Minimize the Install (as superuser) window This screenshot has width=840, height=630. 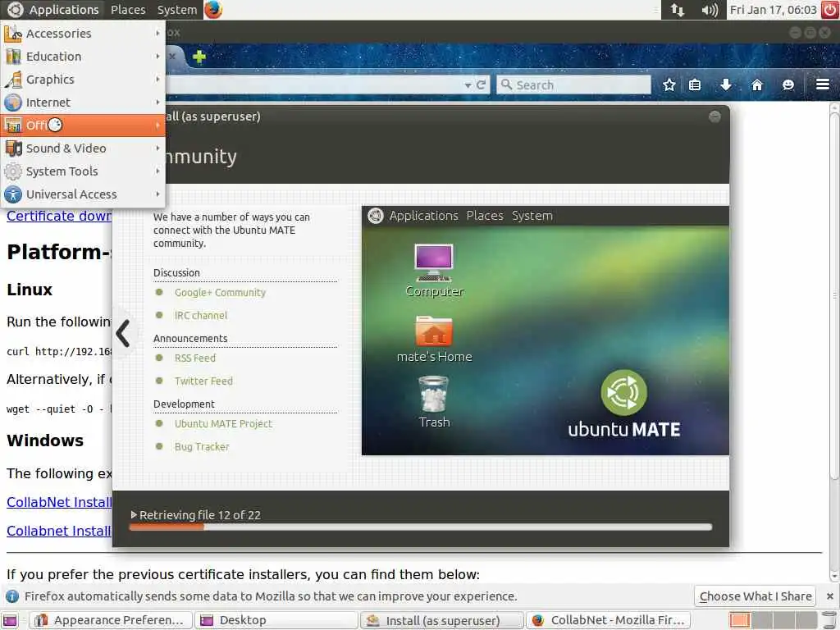pyautogui.click(x=714, y=116)
